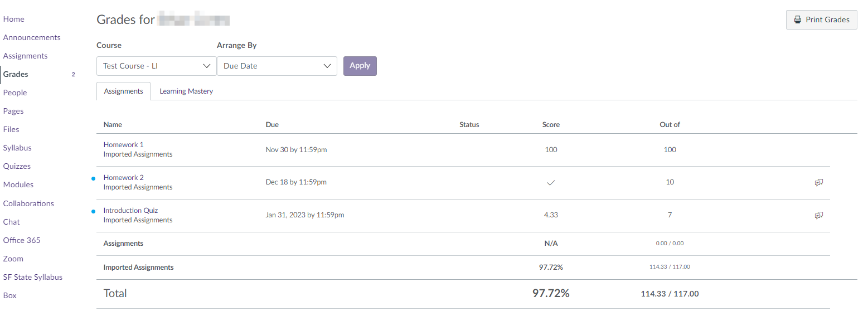Open the SF State Syllabus link

tap(32, 277)
